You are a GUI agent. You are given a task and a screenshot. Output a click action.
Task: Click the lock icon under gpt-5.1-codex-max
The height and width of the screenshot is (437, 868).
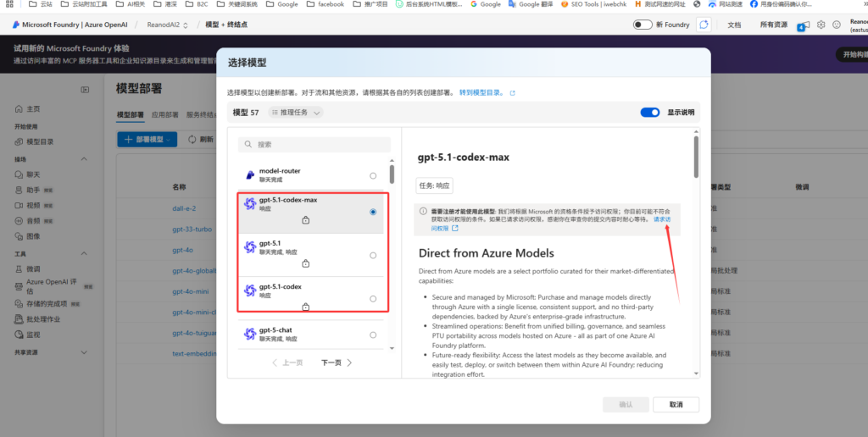coord(305,220)
